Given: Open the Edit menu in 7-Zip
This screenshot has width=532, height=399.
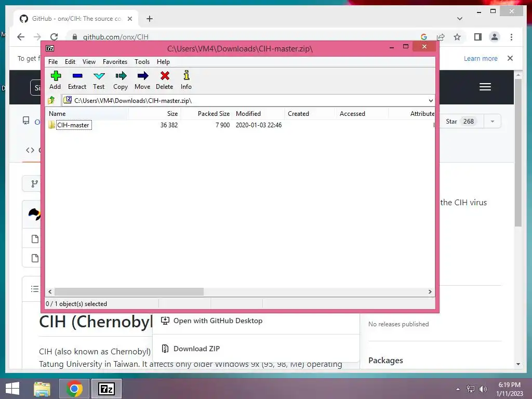Looking at the screenshot, I should 70,62.
